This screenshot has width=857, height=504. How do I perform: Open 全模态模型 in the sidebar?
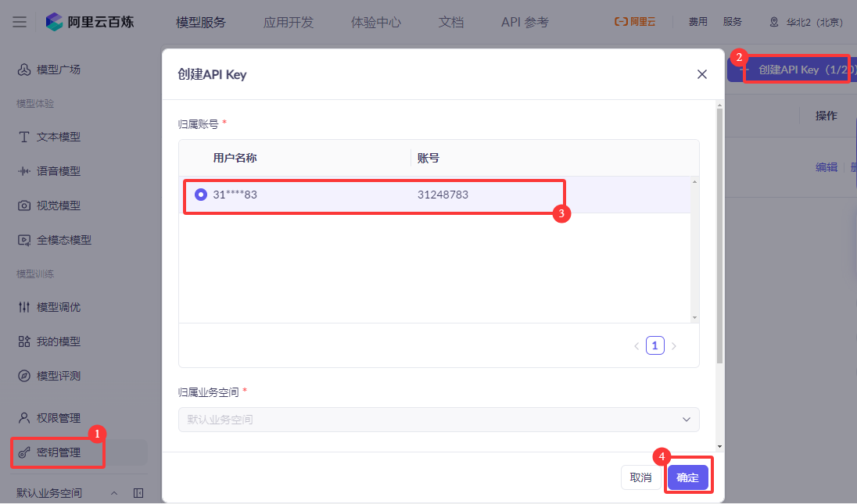pos(63,240)
